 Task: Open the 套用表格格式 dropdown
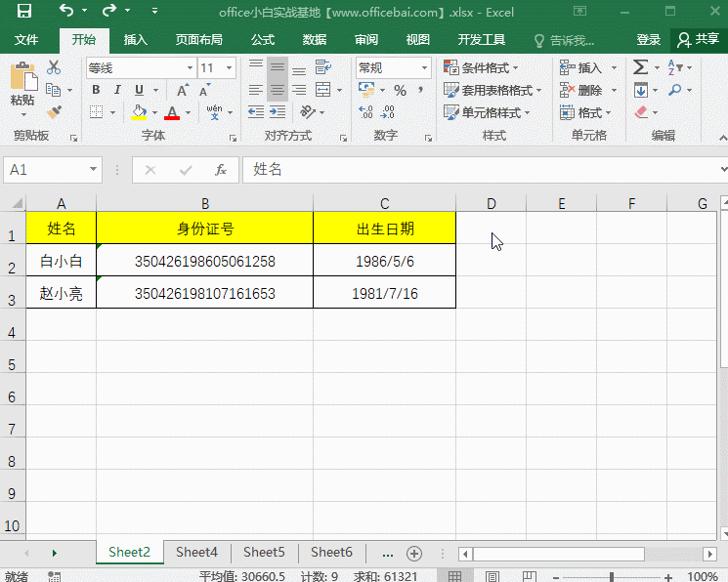[492, 90]
